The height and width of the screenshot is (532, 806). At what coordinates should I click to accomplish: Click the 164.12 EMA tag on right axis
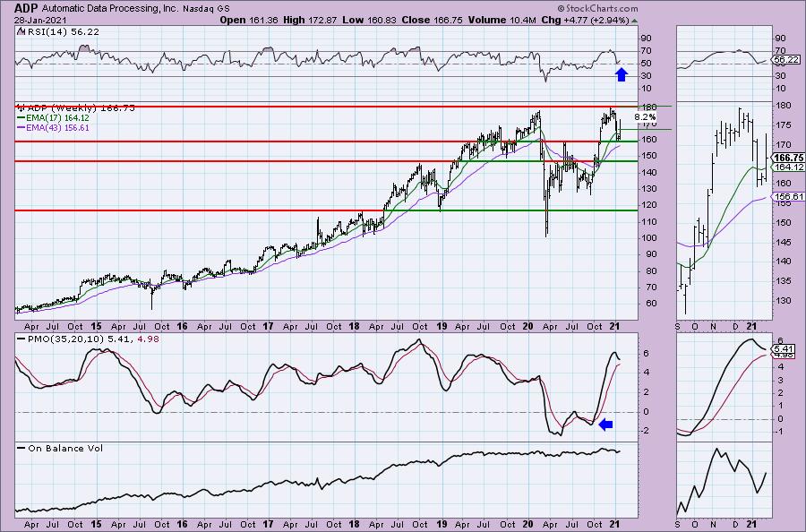tap(788, 167)
